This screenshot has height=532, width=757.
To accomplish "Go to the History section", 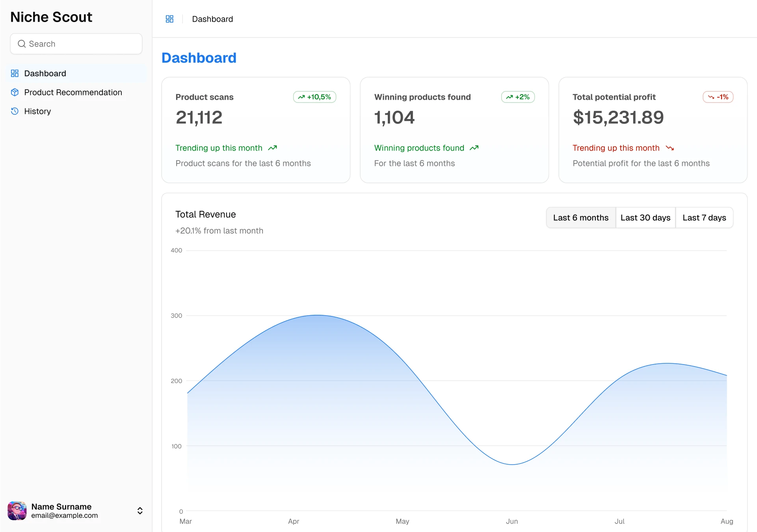I will point(37,111).
